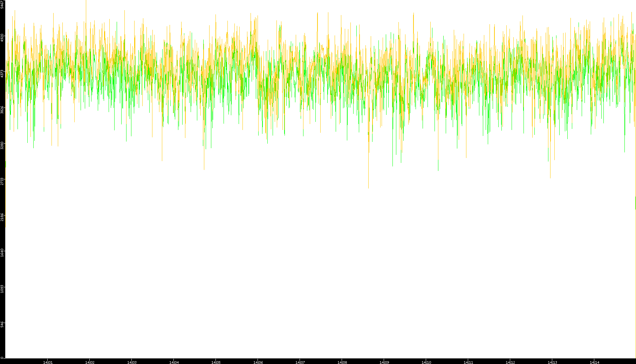Viewport: 636px width, 364px height.
Task: Select the 14:07 time axis label
Action: 300,362
